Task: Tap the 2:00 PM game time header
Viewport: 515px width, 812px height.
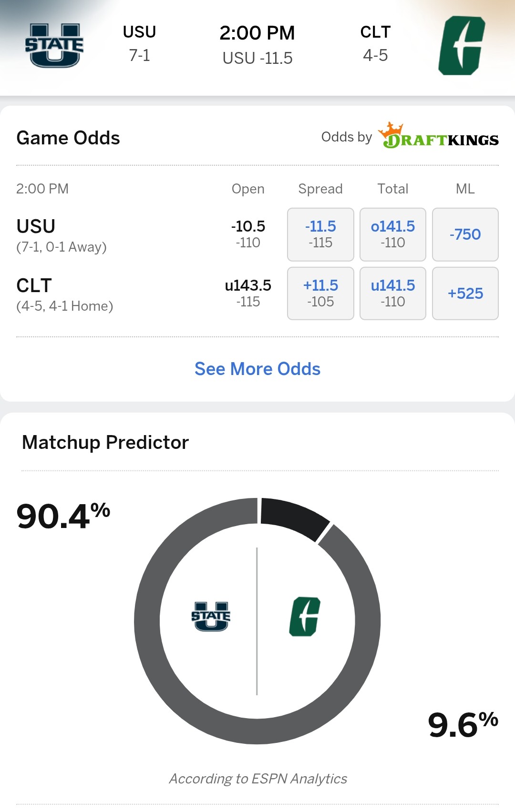Action: coord(257,33)
